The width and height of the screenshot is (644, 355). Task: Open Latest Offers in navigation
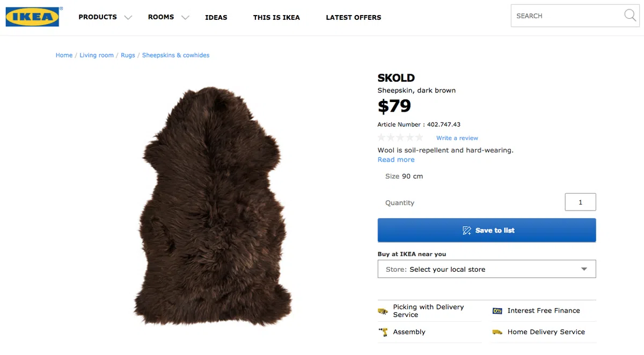(353, 17)
